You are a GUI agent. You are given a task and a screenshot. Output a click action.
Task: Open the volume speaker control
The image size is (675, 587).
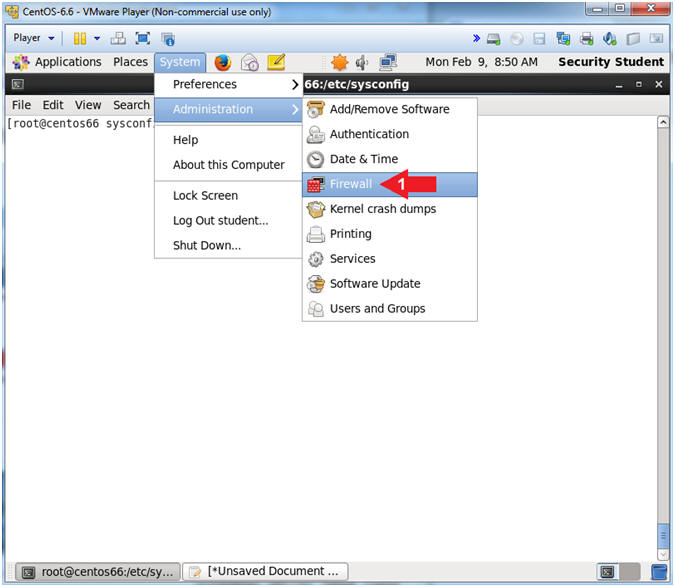point(362,63)
